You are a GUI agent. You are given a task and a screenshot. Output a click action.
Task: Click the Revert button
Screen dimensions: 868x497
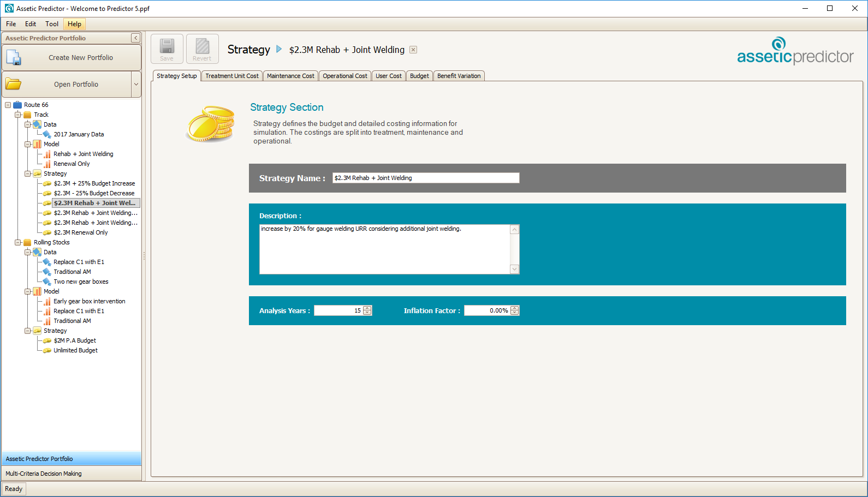pyautogui.click(x=203, y=49)
